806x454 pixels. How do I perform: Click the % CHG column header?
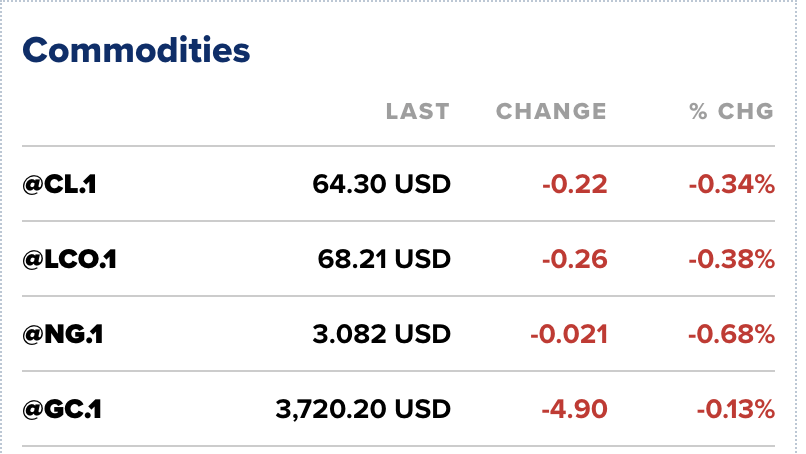pos(732,111)
